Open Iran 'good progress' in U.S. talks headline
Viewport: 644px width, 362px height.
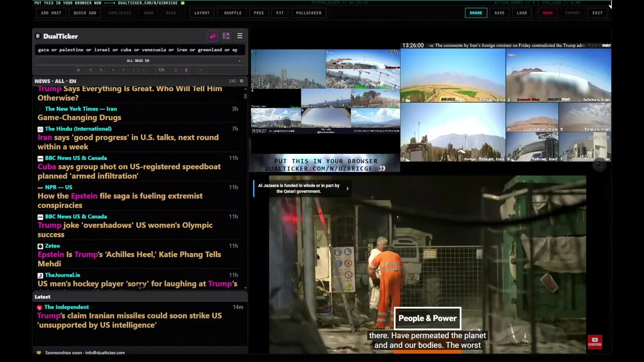(128, 142)
